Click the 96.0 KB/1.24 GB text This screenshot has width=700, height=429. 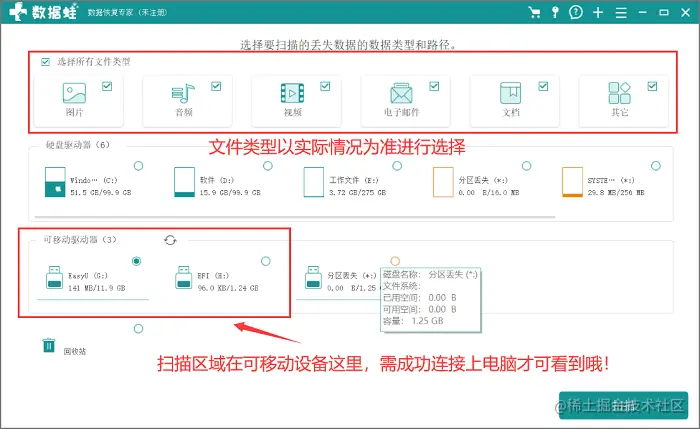(228, 288)
